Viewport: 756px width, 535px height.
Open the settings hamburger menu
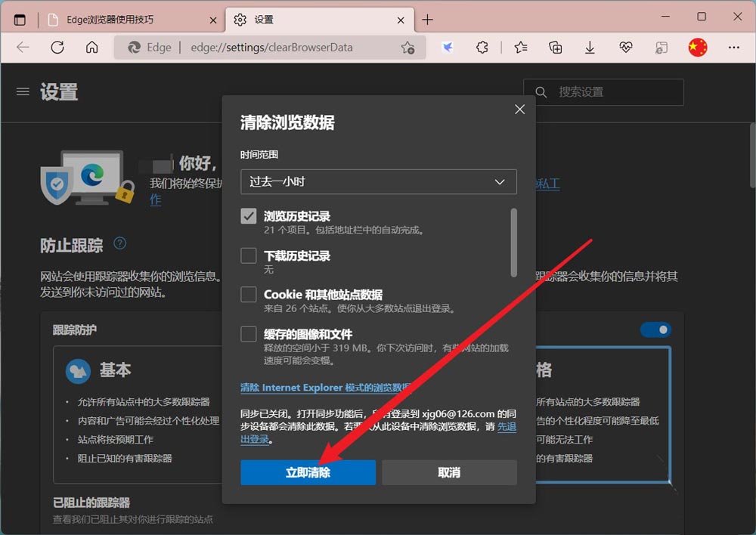click(23, 91)
